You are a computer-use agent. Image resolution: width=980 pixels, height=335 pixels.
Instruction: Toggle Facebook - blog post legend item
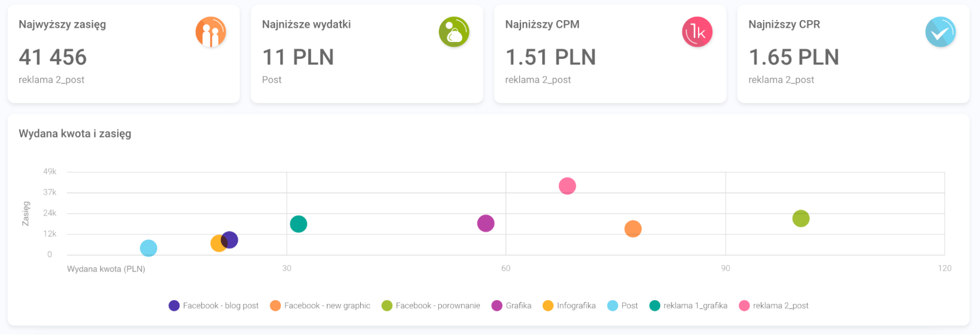point(214,306)
